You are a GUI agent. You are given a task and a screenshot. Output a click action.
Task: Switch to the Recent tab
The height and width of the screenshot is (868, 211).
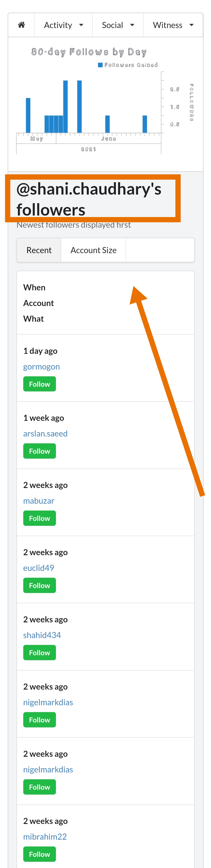click(39, 250)
